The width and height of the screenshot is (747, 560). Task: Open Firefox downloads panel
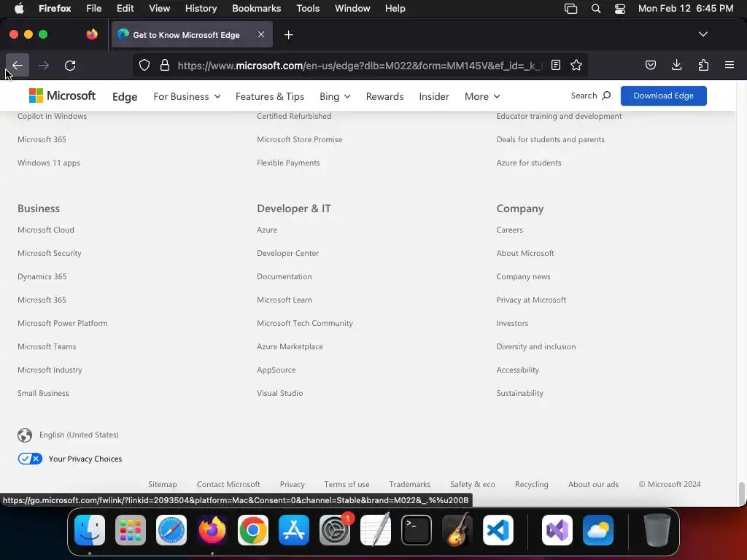[x=676, y=65]
